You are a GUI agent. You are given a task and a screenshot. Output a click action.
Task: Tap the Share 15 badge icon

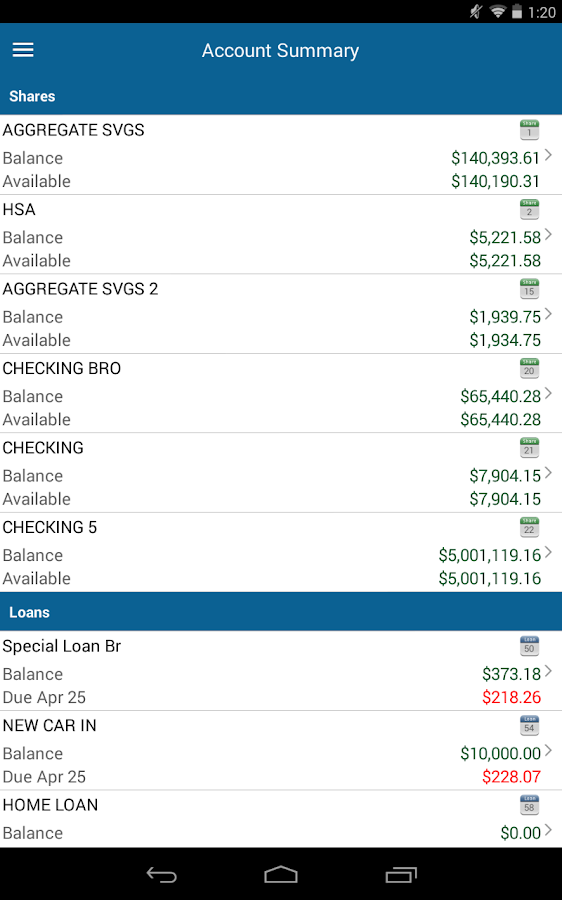pos(529,289)
